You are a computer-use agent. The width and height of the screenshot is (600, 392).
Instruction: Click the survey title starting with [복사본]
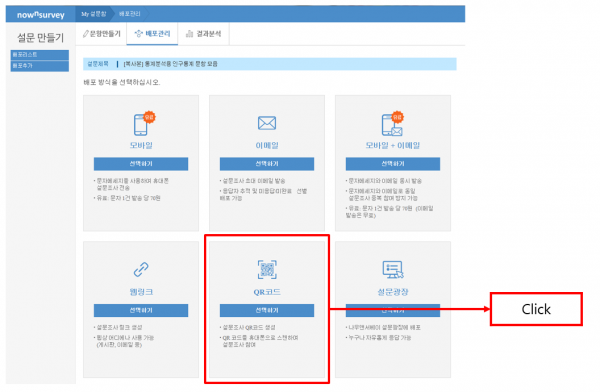pos(171,64)
